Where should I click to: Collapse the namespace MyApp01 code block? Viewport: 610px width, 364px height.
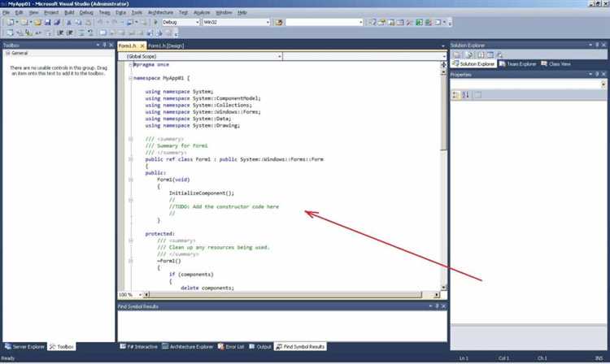131,78
